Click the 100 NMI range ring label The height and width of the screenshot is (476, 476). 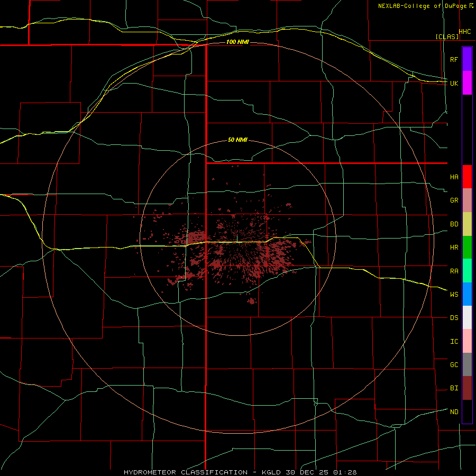tap(237, 42)
